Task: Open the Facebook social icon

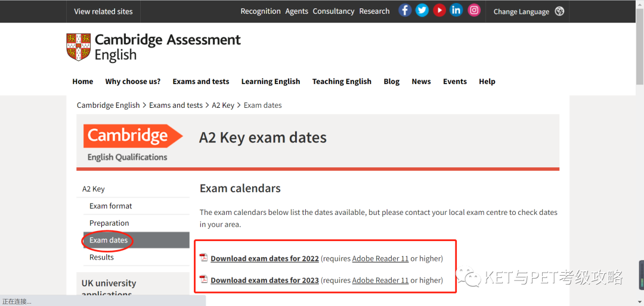Action: (405, 11)
